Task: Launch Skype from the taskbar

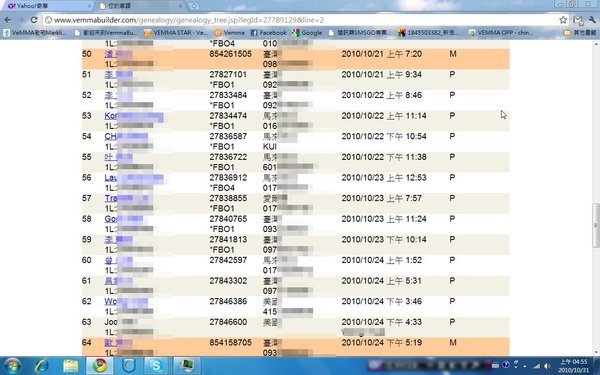Action: tap(156, 366)
